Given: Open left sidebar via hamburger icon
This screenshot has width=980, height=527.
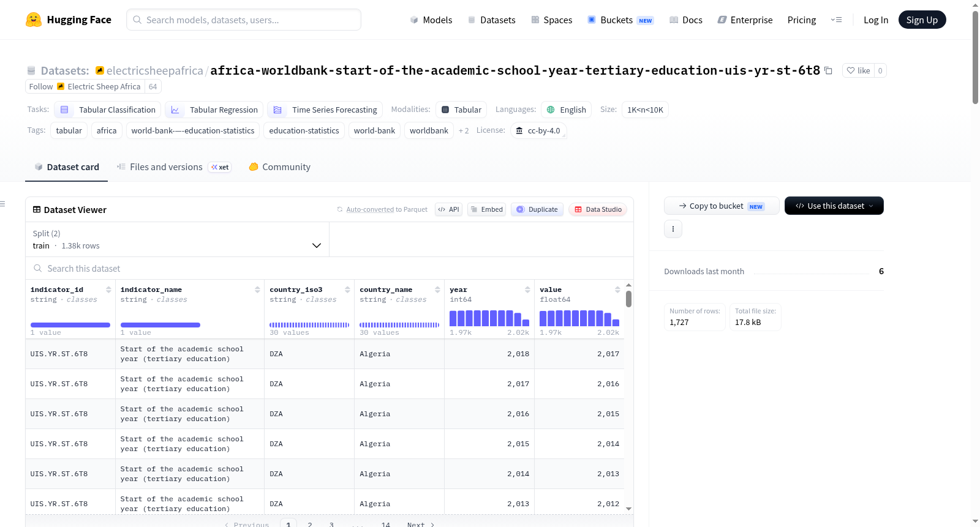Looking at the screenshot, I should point(2,204).
